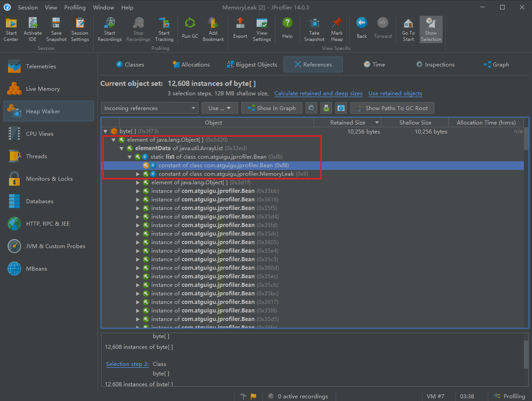Open JVM & Custom Probes section
The width and height of the screenshot is (532, 401).
coord(49,246)
